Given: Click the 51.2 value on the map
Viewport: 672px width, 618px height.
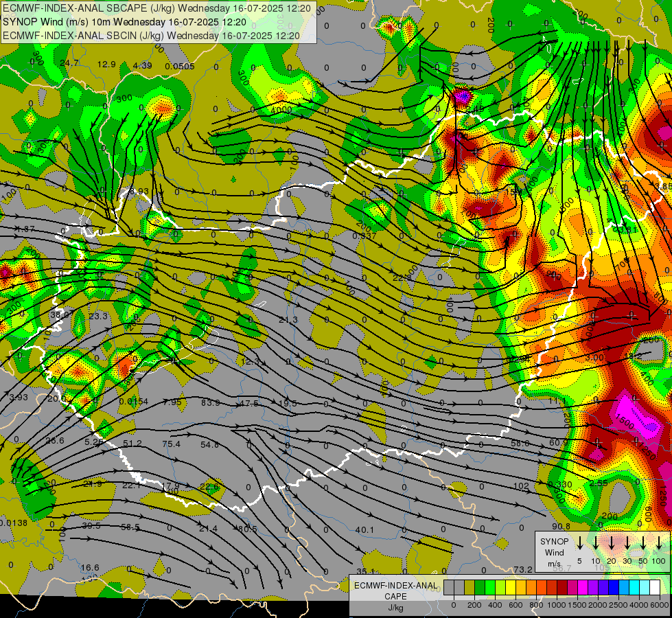Looking at the screenshot, I should (x=132, y=444).
